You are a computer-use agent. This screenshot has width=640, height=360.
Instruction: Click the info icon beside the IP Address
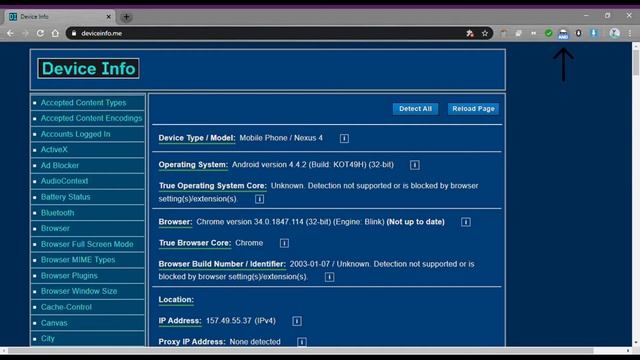297,321
